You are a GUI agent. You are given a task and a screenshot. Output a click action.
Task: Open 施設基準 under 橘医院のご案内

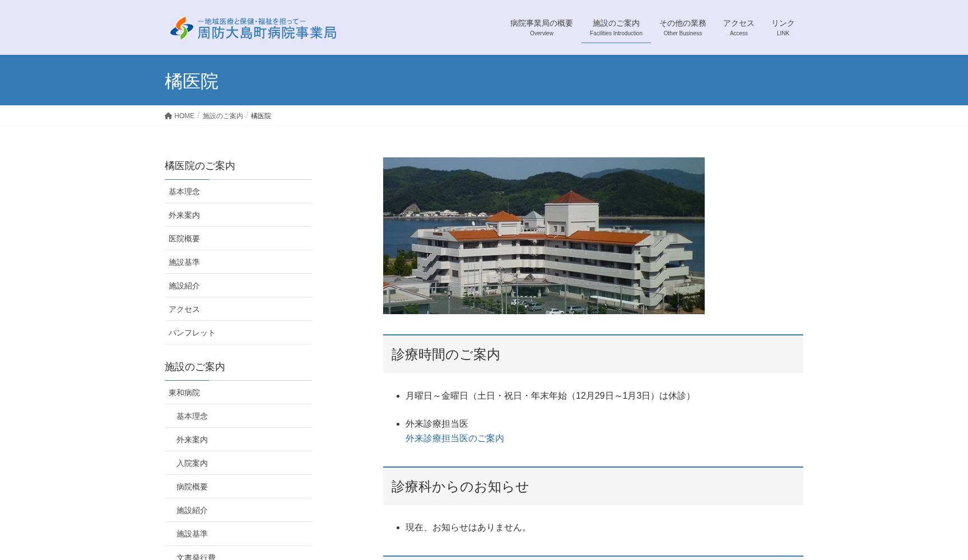tap(184, 262)
